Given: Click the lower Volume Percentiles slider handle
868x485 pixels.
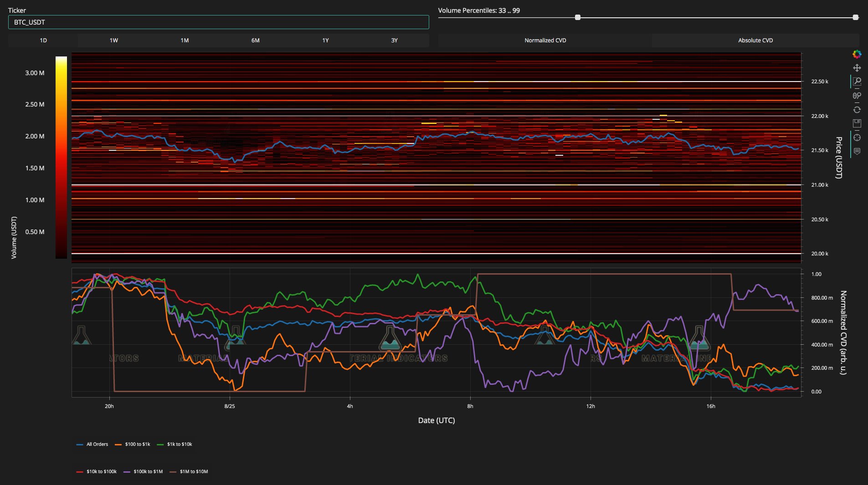Looking at the screenshot, I should 578,17.
